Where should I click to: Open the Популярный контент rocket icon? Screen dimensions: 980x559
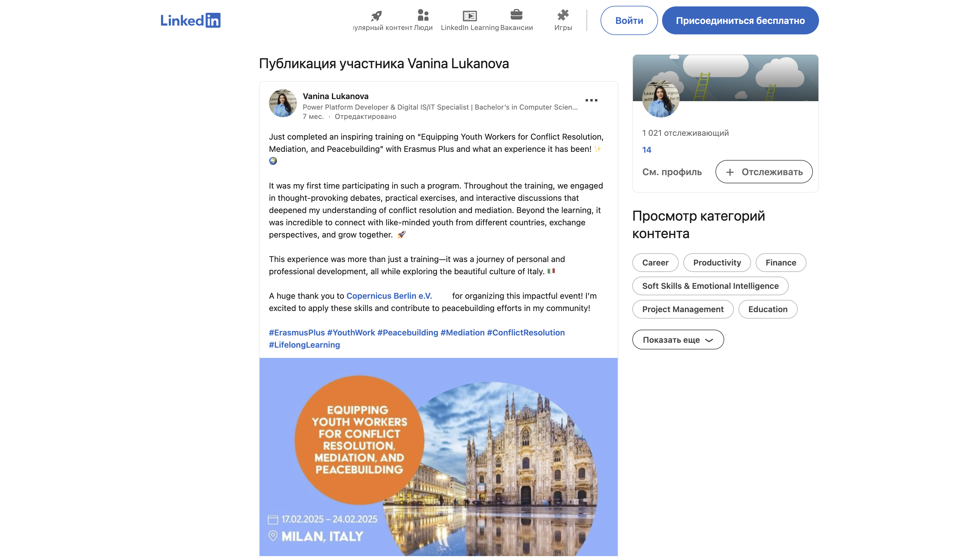376,15
